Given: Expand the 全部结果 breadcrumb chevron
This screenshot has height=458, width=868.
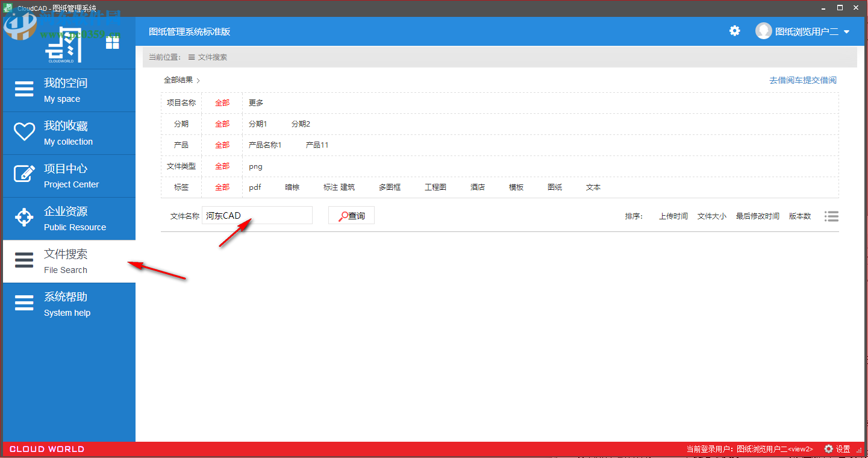Looking at the screenshot, I should coord(198,80).
